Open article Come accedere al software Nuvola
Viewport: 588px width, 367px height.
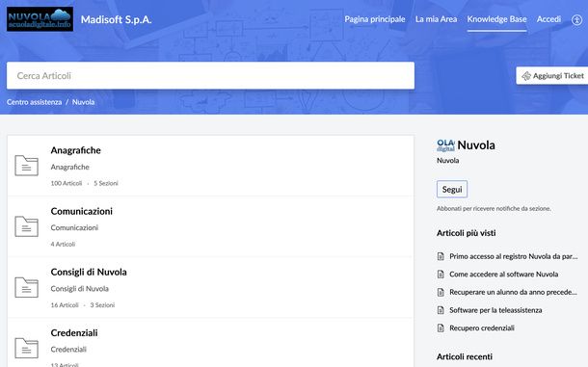click(x=503, y=275)
